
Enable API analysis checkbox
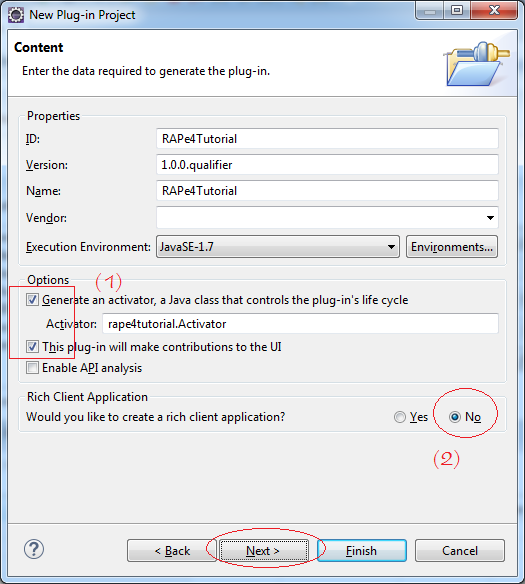(32, 368)
